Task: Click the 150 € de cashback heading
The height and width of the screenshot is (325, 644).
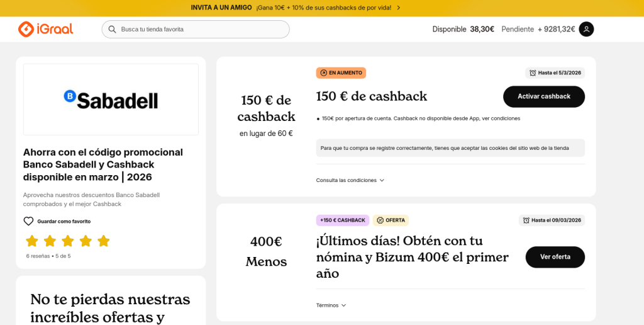Action: (372, 96)
